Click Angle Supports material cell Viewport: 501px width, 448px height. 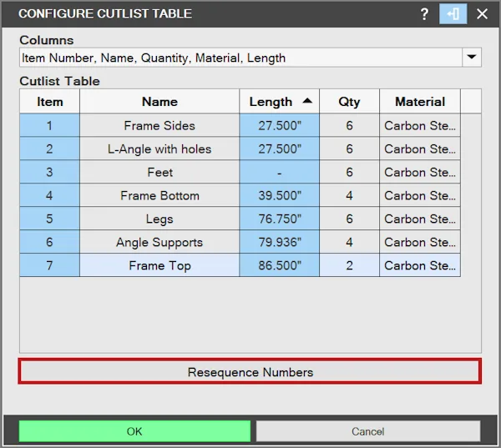pyautogui.click(x=420, y=242)
